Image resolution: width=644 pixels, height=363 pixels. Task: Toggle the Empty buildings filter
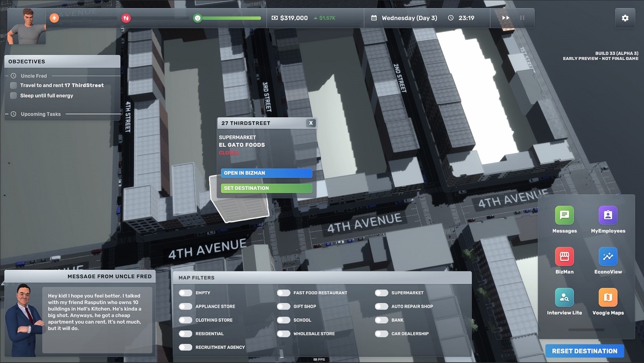click(x=186, y=293)
